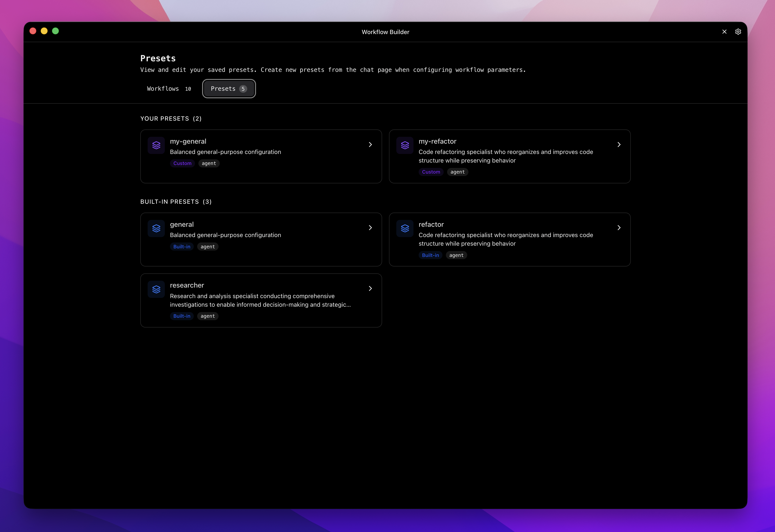
Task: Click the agent tag on researcher preset
Action: point(207,316)
